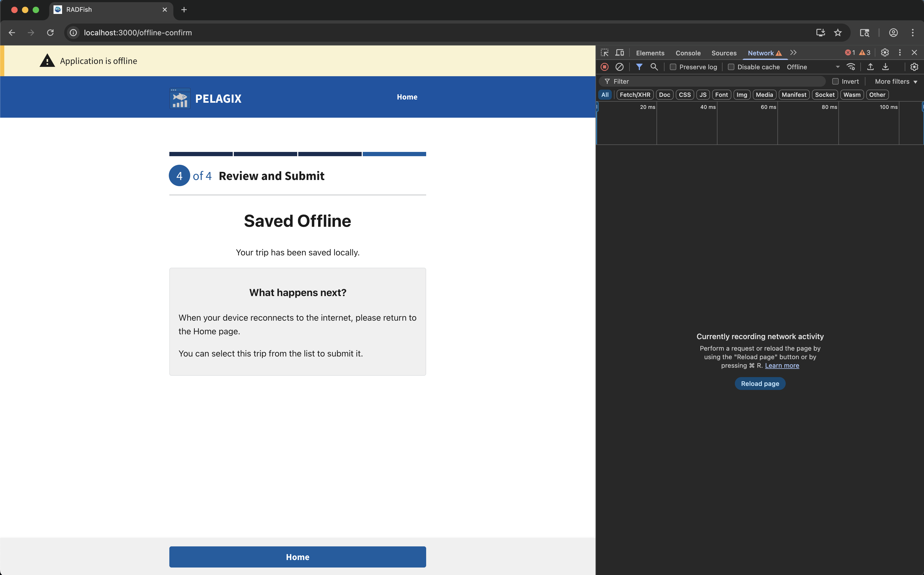Open network conditions wifi icon
Image resolution: width=924 pixels, height=575 pixels.
851,67
